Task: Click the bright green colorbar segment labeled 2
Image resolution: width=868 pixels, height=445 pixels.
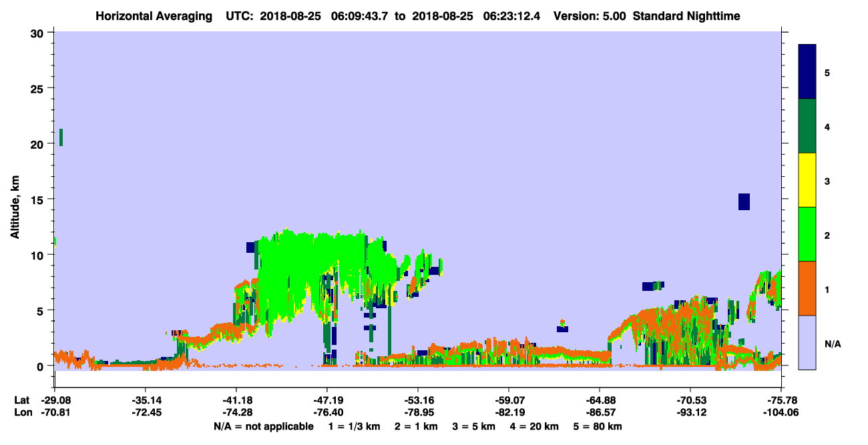Action: coord(807,234)
